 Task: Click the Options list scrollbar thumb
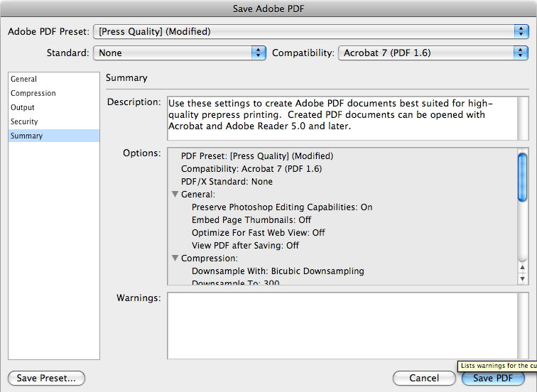point(522,178)
